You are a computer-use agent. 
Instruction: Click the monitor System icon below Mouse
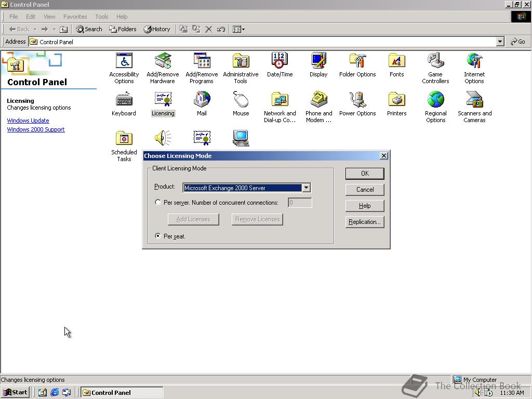coord(241,138)
